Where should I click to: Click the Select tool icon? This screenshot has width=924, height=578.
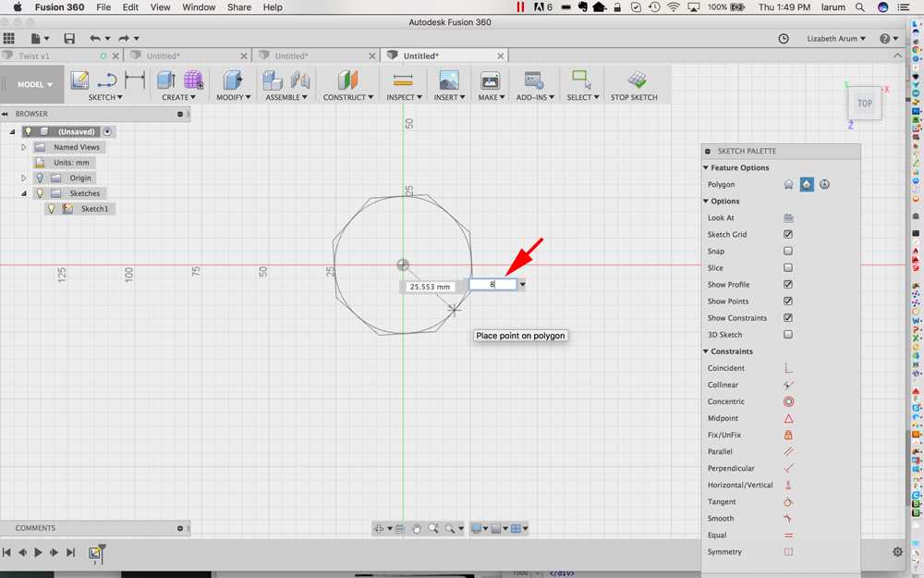581,80
